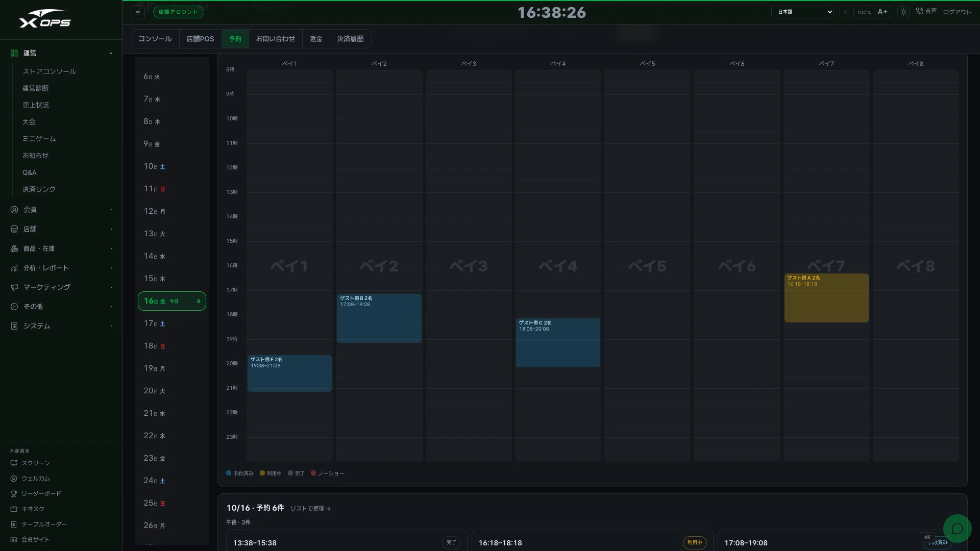Click the 音声 phone icon
The width and height of the screenshot is (980, 551).
click(x=919, y=11)
